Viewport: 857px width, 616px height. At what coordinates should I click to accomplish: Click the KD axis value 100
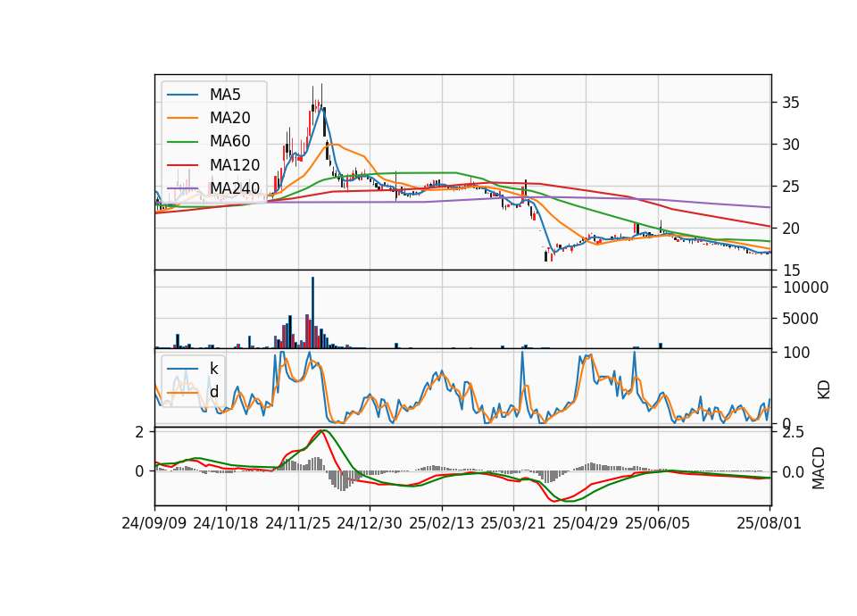pyautogui.click(x=796, y=354)
